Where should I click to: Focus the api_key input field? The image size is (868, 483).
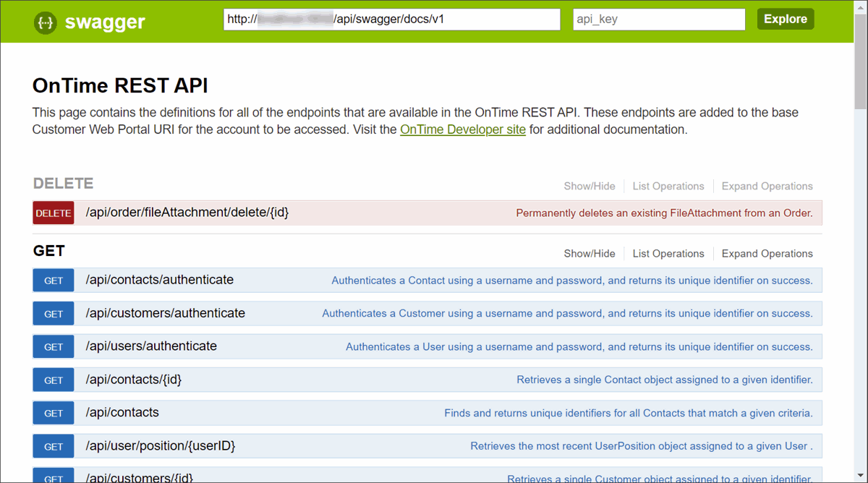[659, 20]
